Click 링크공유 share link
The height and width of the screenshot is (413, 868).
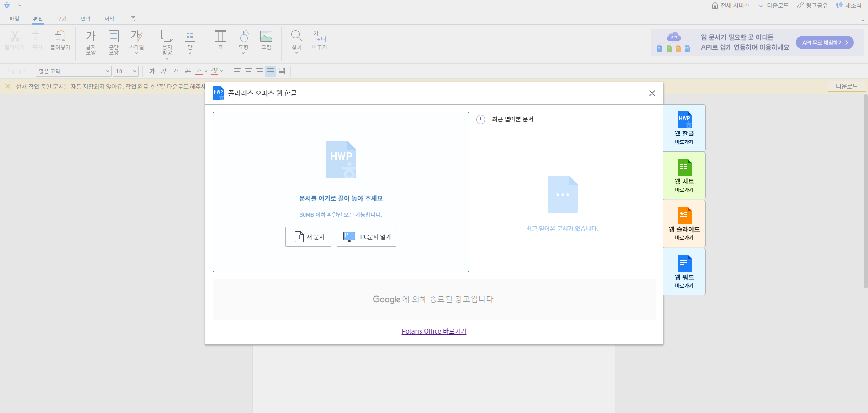coord(813,5)
